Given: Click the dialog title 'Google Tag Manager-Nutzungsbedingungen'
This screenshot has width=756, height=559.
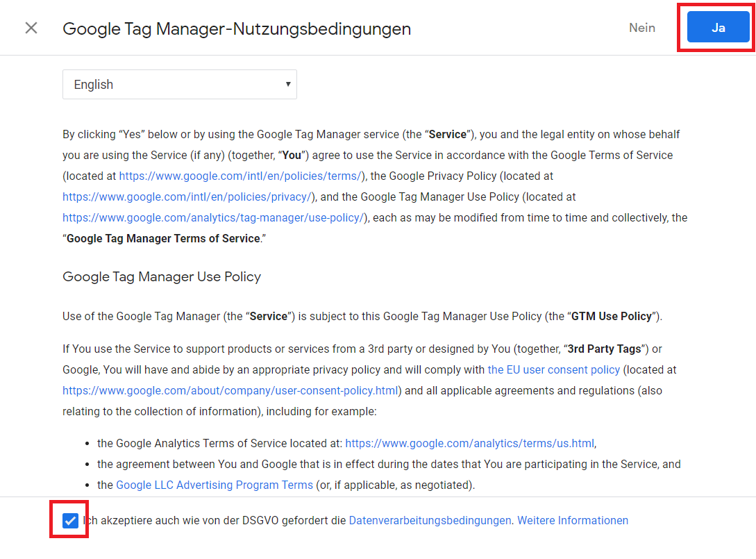Looking at the screenshot, I should point(237,29).
